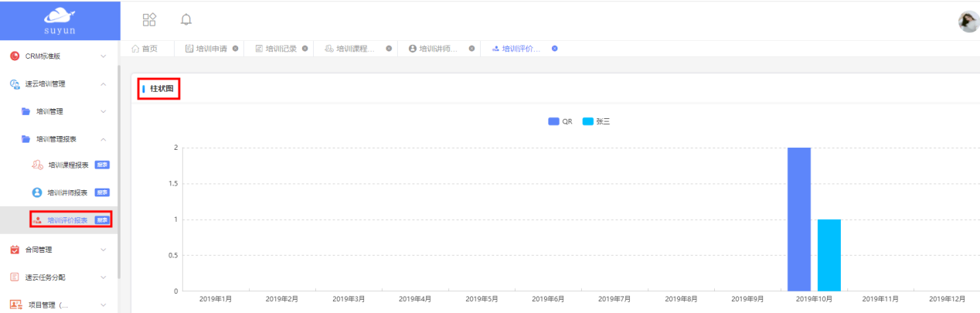Switch to the 培训课程 tab
Screen dimensions: 980x313
tap(356, 49)
